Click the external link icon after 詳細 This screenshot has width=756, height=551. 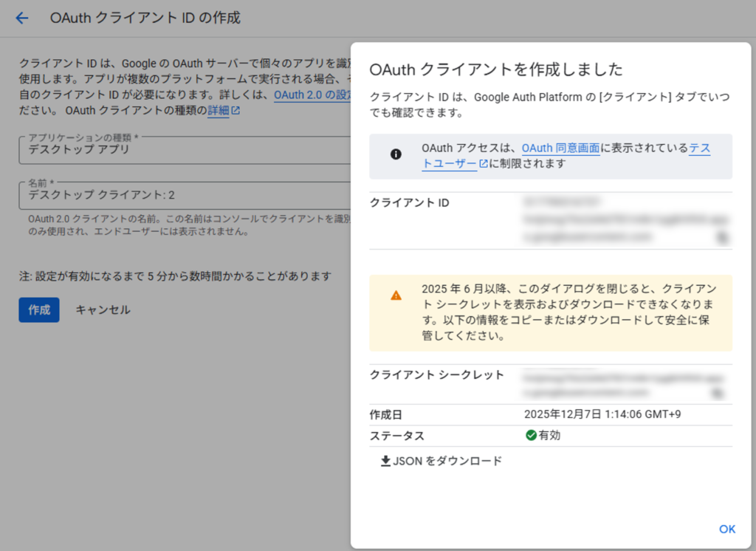[236, 112]
